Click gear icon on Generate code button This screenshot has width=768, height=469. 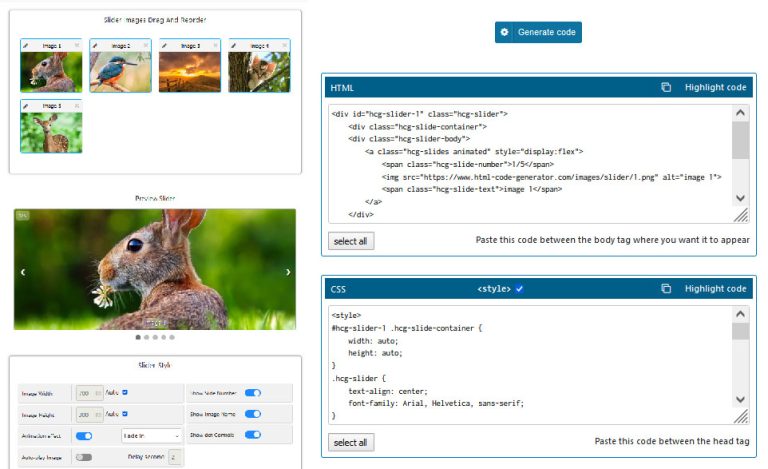point(504,32)
